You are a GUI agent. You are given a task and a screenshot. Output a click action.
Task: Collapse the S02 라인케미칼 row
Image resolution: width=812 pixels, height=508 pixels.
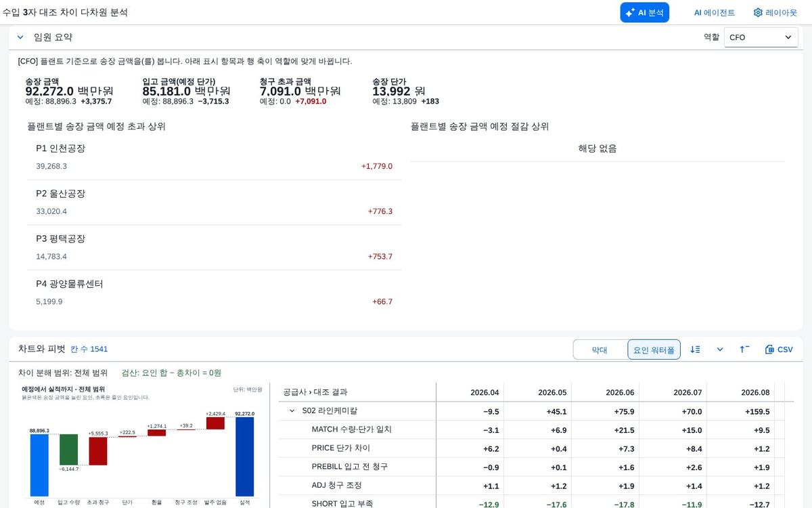(x=292, y=411)
